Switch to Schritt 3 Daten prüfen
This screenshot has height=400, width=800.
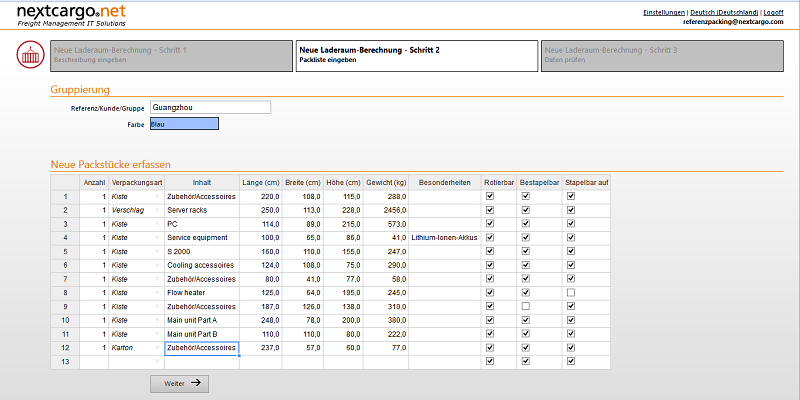661,55
